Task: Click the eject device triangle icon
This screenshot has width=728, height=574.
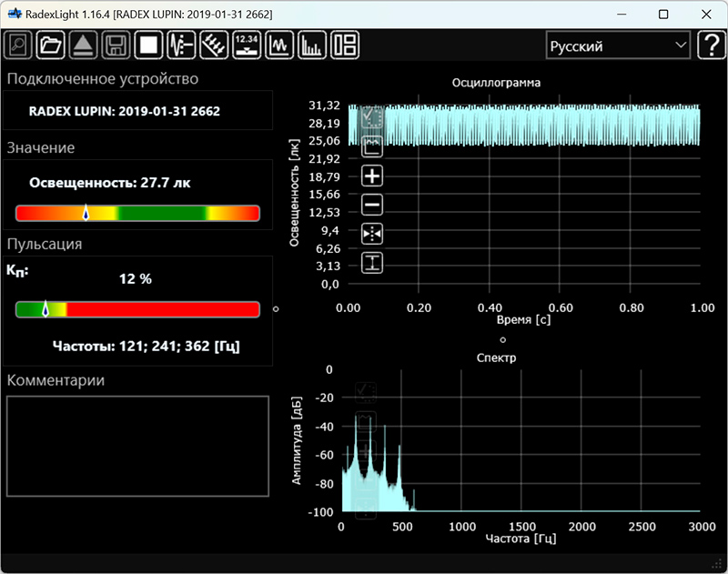Action: tap(83, 45)
